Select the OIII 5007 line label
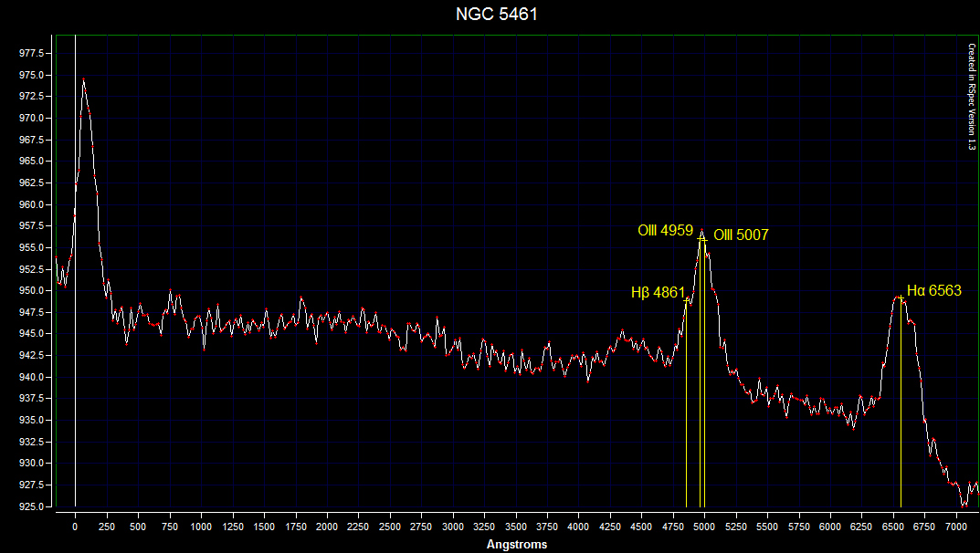 pos(741,235)
